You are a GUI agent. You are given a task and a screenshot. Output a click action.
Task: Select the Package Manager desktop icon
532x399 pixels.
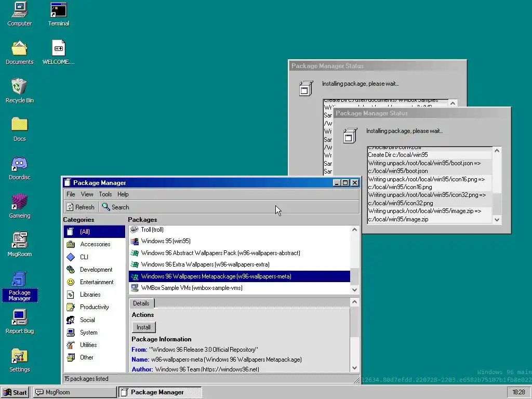pos(19,286)
